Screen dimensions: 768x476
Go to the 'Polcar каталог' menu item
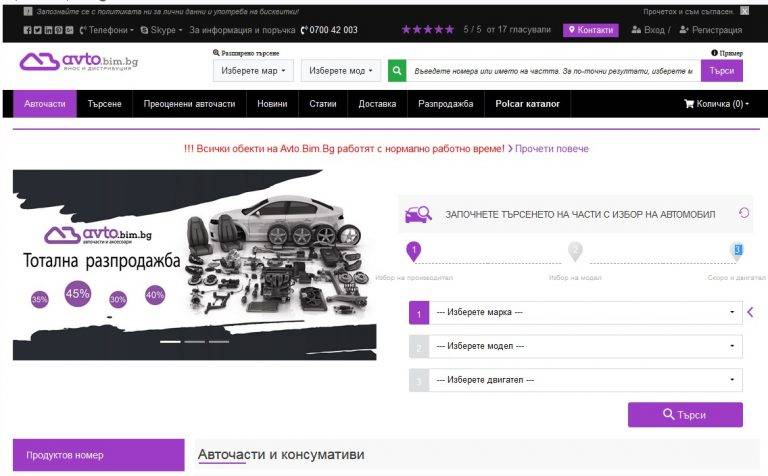tap(527, 104)
